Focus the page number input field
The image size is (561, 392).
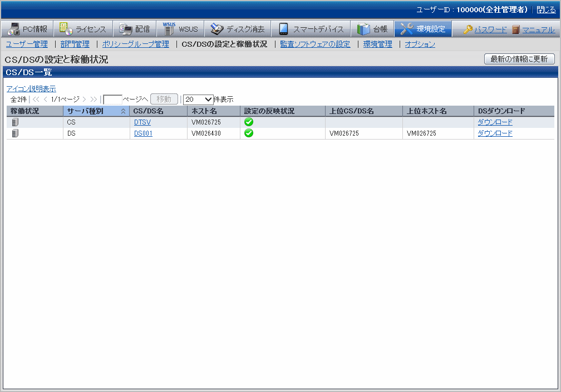click(x=112, y=100)
